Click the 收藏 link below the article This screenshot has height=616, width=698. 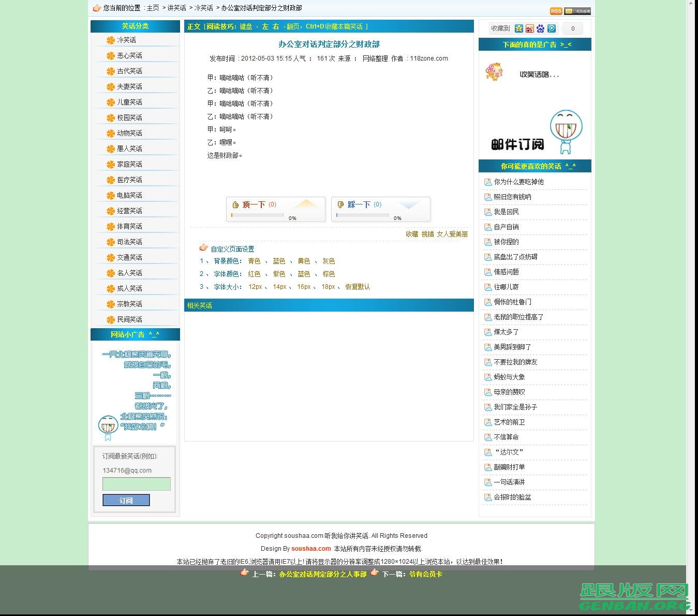411,234
